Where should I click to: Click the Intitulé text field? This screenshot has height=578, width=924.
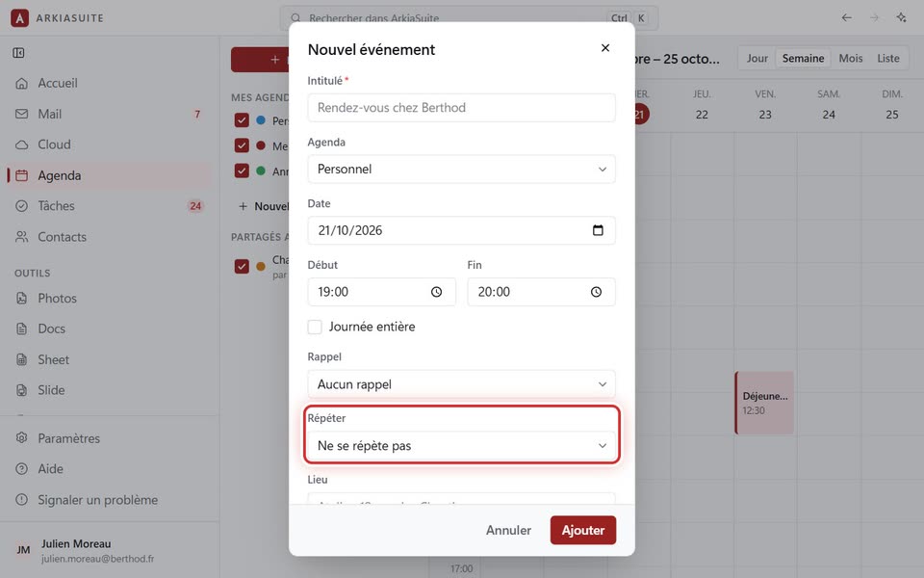tap(461, 108)
